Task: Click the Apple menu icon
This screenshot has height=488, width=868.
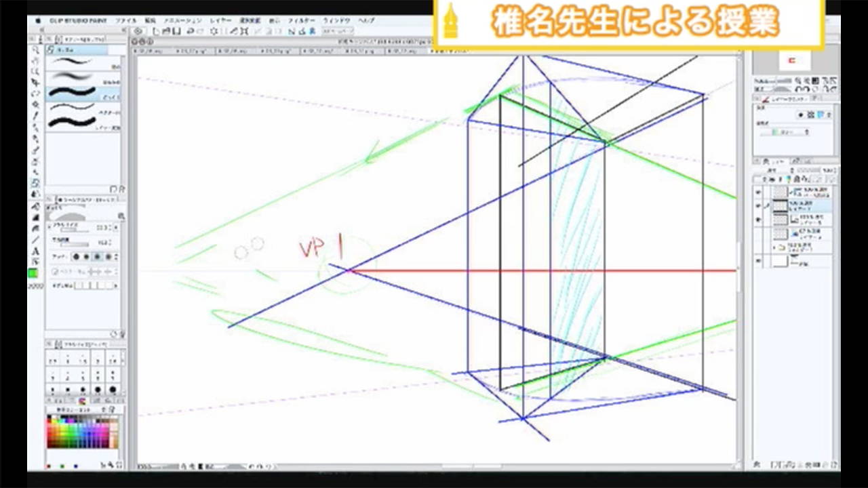Action: [38, 20]
